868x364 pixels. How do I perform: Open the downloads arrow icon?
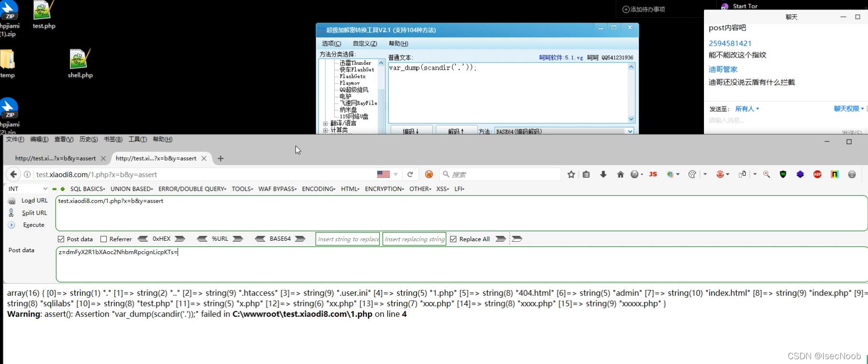[x=603, y=174]
